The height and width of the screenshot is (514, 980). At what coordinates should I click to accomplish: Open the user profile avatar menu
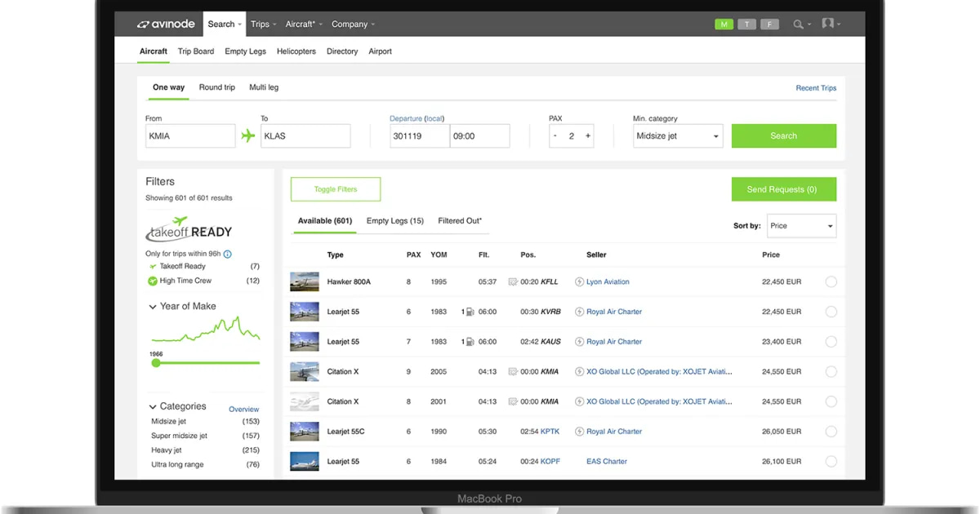pyautogui.click(x=827, y=23)
